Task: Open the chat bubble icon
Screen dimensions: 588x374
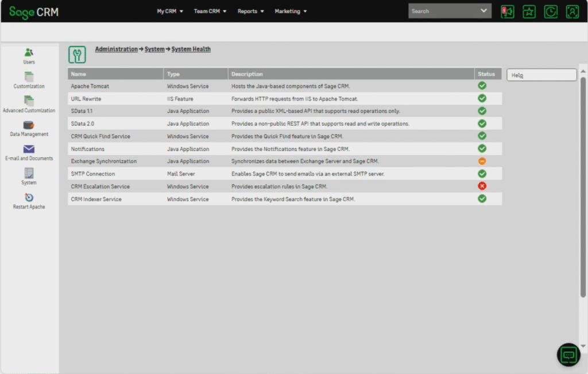Action: pyautogui.click(x=568, y=354)
